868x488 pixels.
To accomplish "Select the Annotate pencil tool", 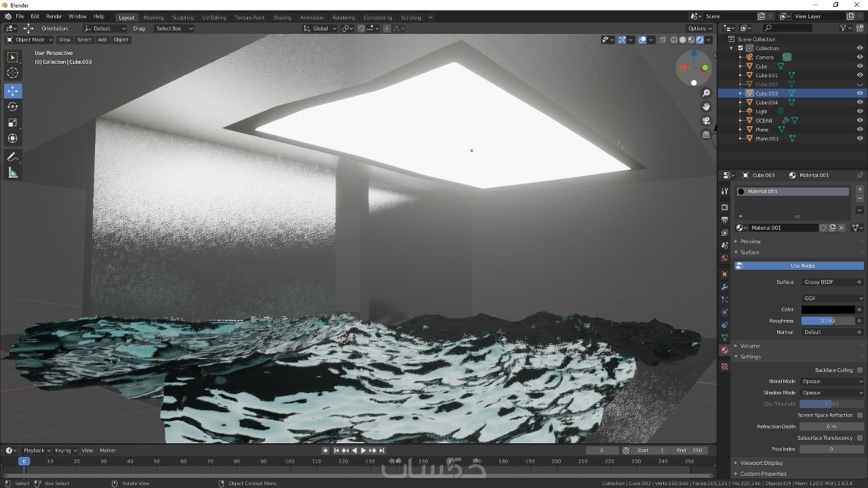I will click(13, 157).
